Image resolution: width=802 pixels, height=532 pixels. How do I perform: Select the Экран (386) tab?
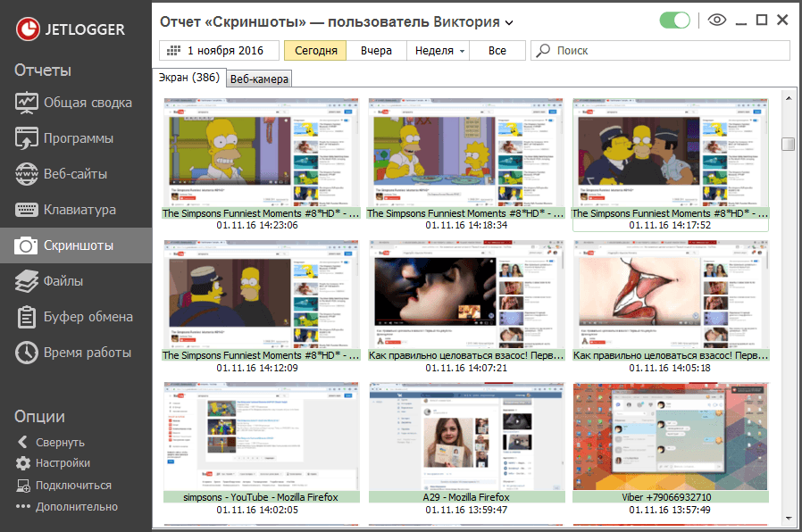188,78
